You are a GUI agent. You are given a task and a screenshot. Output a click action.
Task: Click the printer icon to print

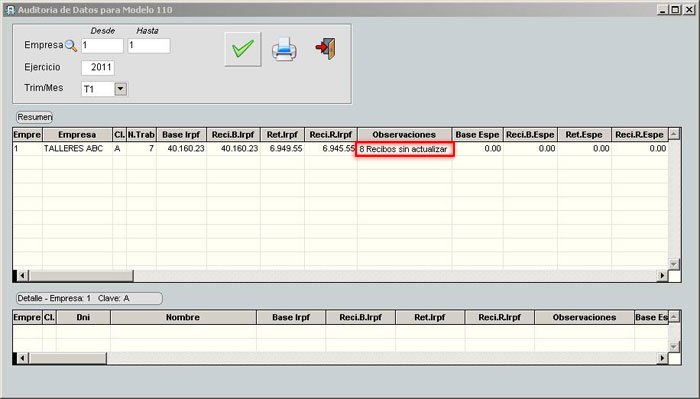pyautogui.click(x=284, y=49)
